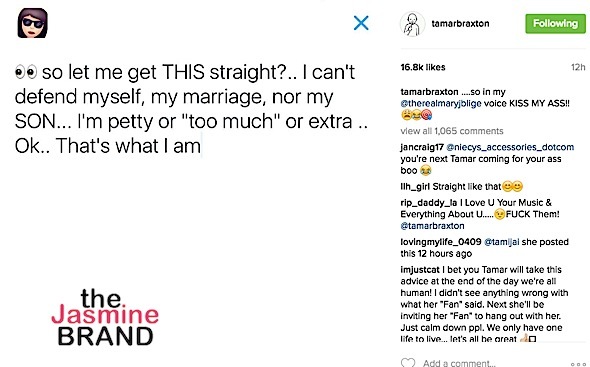Image resolution: width=590 pixels, height=367 pixels.
Task: Click the Add a comment field
Action: 459,363
